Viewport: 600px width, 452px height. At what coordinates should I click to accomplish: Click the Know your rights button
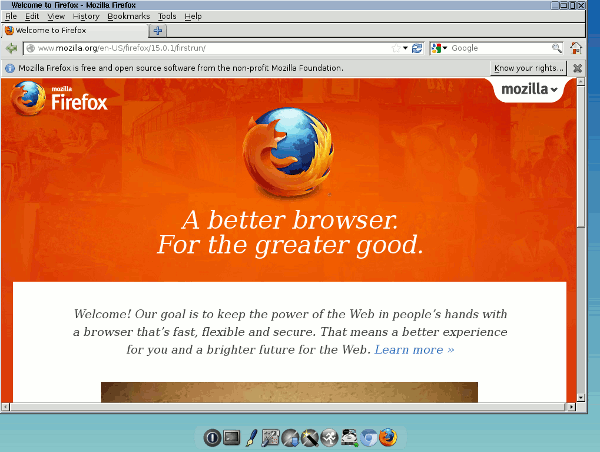(x=528, y=68)
